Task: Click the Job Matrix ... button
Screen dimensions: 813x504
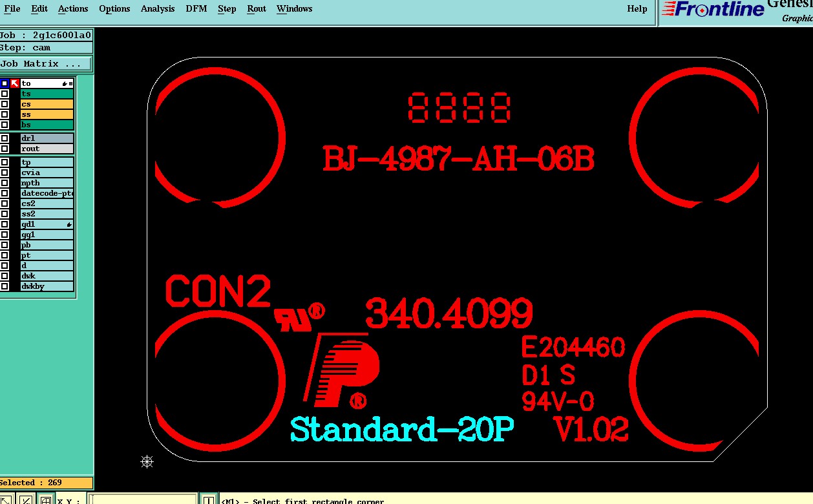Action: 45,63
